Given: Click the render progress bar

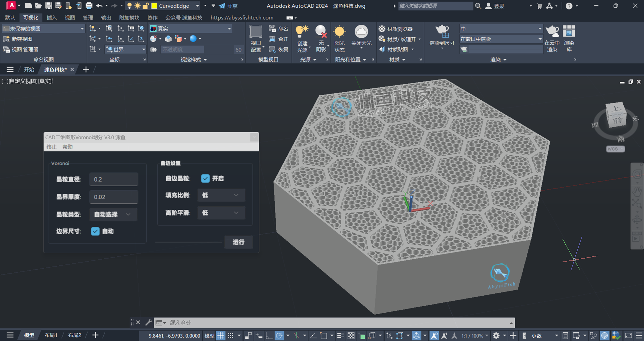Looking at the screenshot, I should 505,49.
